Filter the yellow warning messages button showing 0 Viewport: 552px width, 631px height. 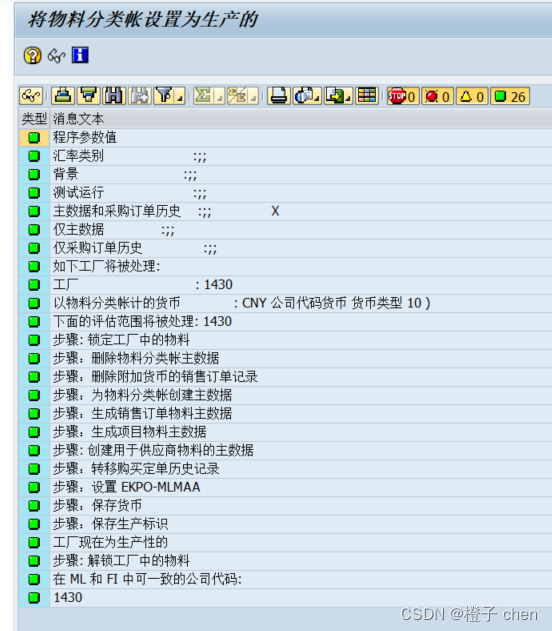coord(472,96)
